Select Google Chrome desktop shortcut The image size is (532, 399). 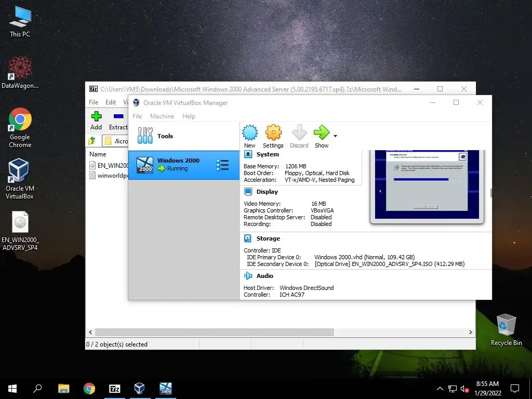click(x=20, y=128)
